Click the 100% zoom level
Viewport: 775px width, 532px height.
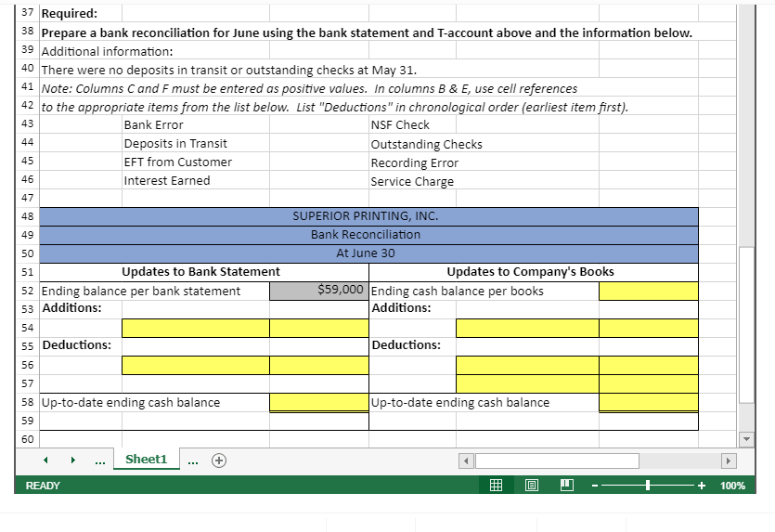coord(732,486)
